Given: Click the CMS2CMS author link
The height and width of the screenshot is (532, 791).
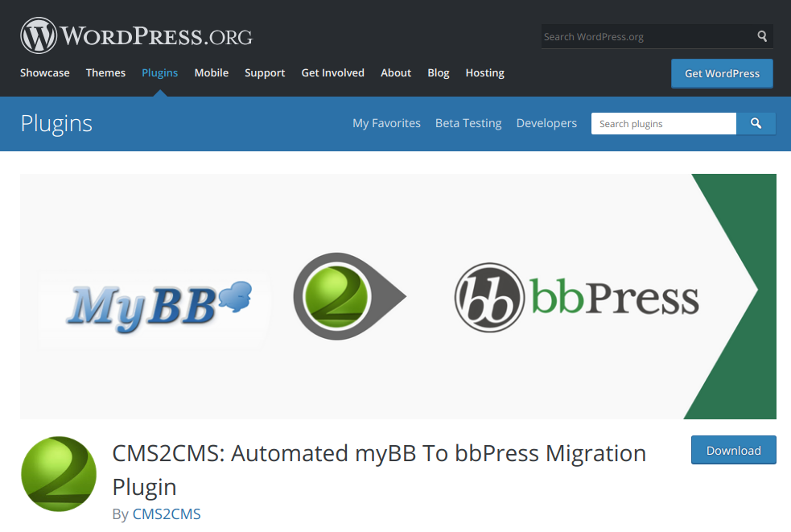Looking at the screenshot, I should point(167,513).
